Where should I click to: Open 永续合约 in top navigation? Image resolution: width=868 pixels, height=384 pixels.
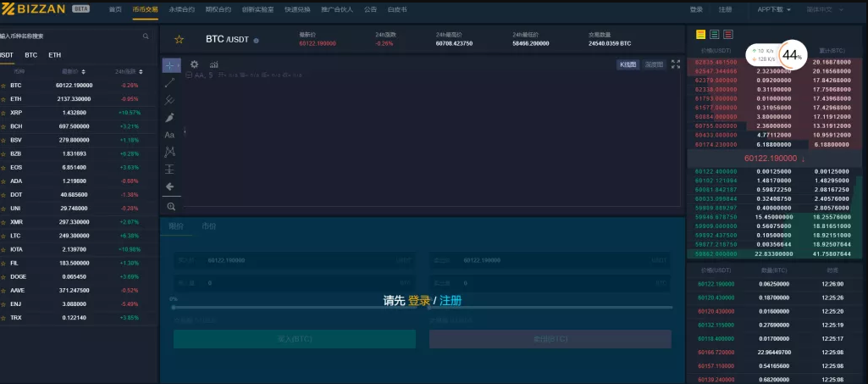point(181,9)
